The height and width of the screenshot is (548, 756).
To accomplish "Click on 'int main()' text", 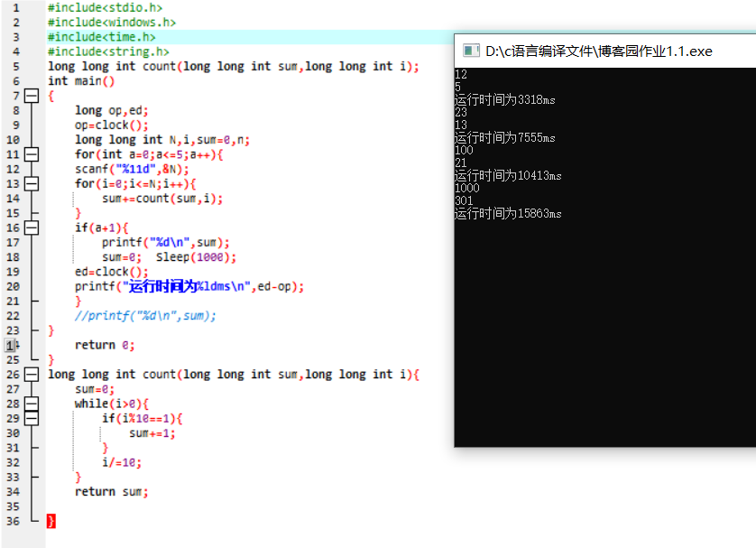I will pos(81,81).
